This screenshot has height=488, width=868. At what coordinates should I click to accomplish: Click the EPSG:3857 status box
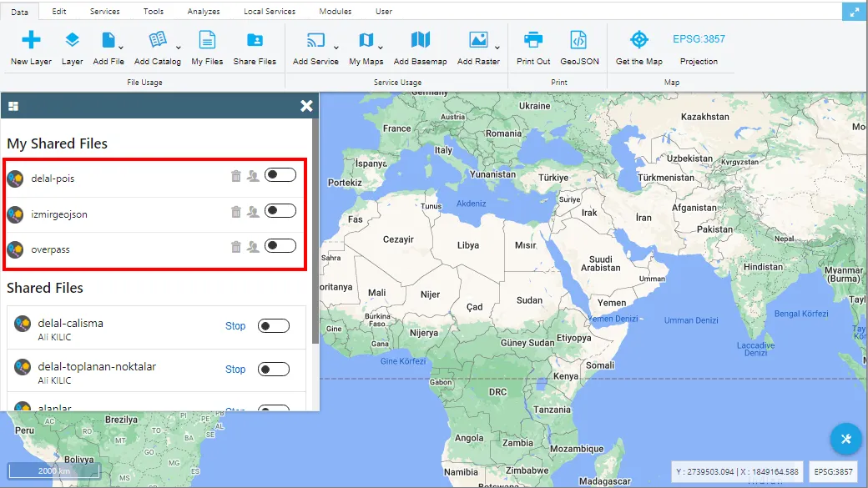(833, 472)
